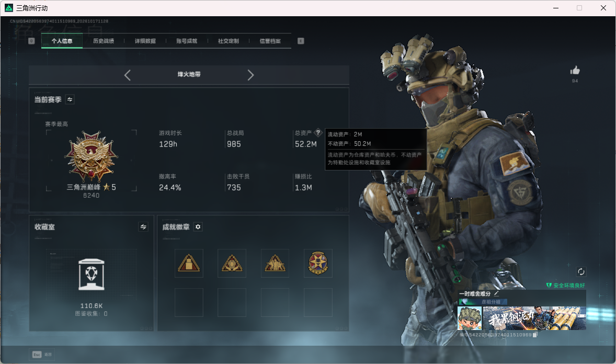Click the 三角洲巅峰 rank emblem
The image size is (616, 364).
(x=91, y=156)
